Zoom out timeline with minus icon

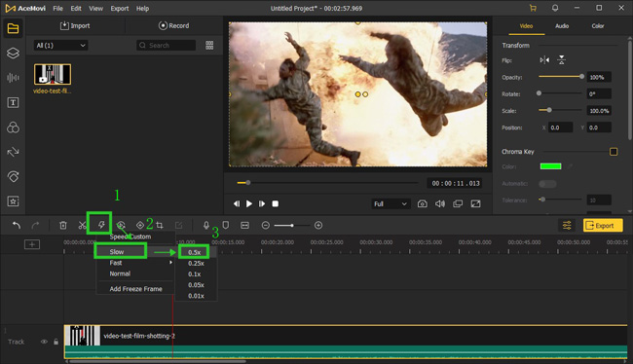(265, 225)
